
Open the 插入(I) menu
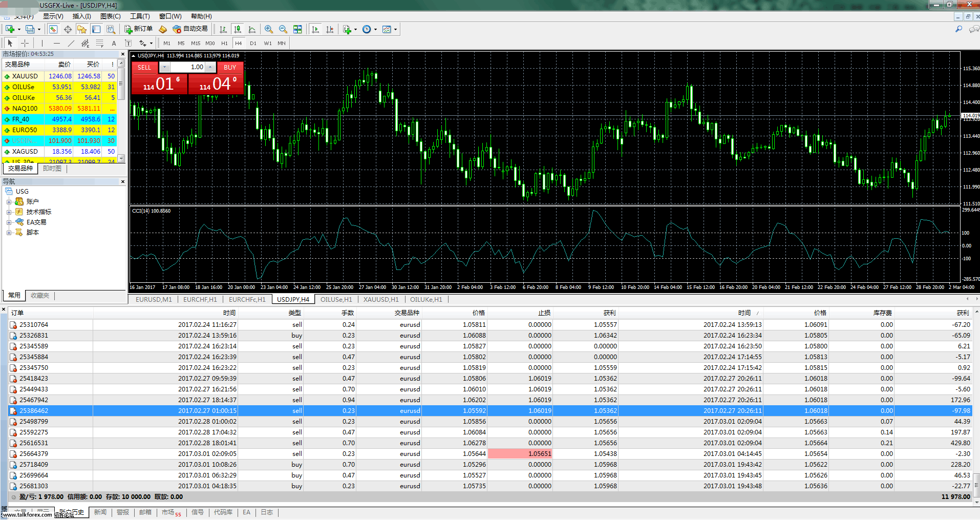point(81,16)
